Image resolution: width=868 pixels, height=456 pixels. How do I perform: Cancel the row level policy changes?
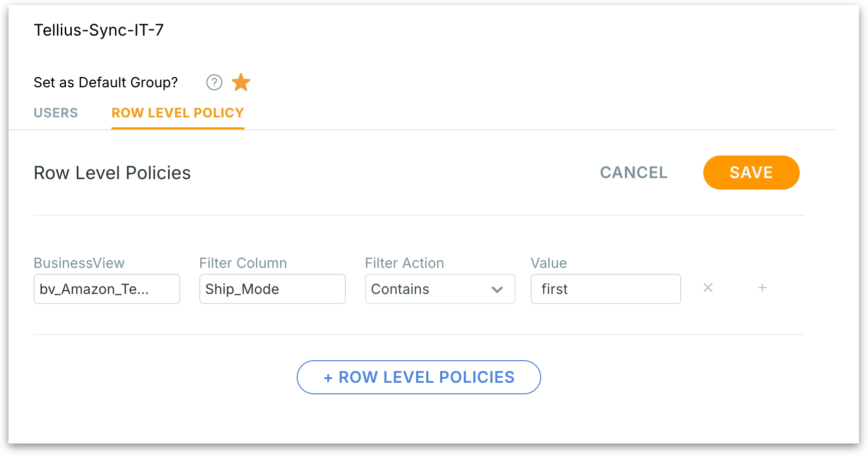coord(634,173)
